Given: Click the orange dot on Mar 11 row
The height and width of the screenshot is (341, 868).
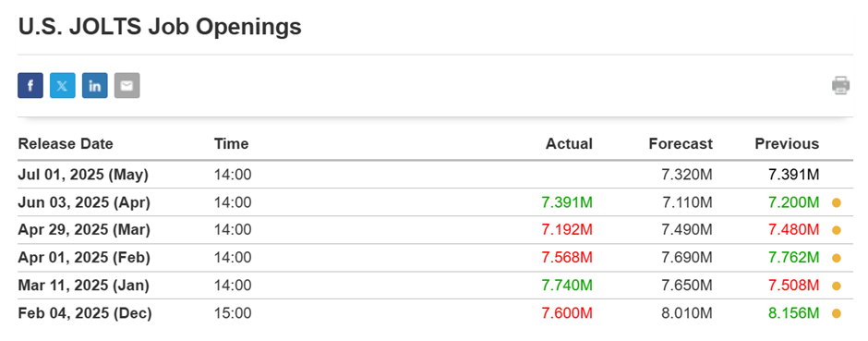Looking at the screenshot, I should tap(837, 286).
